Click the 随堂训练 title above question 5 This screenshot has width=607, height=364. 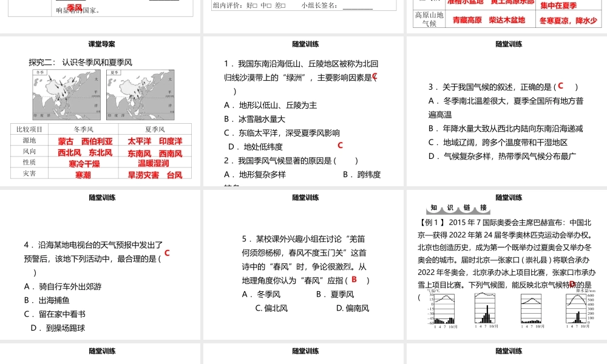coord(305,198)
